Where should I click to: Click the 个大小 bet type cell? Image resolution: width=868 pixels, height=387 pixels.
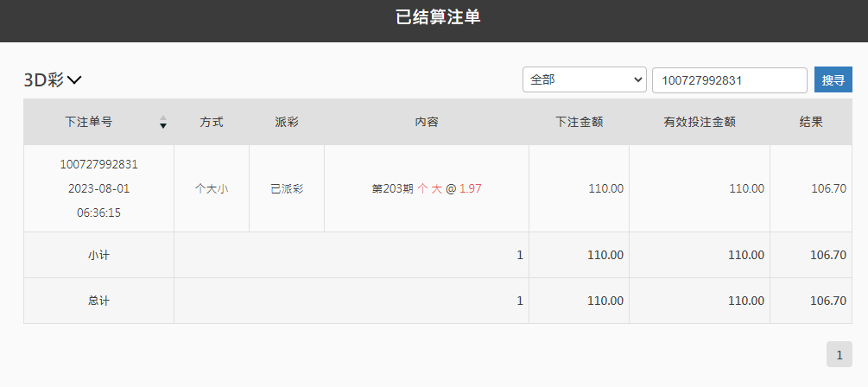tap(212, 189)
